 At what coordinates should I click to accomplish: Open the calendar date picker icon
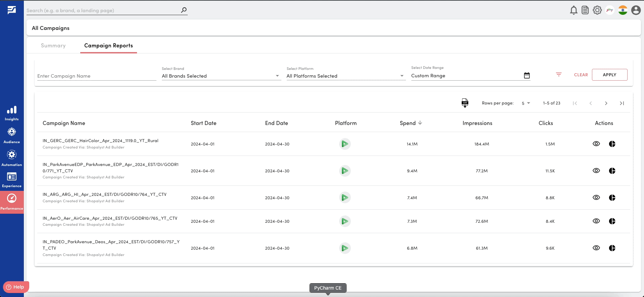click(x=527, y=76)
